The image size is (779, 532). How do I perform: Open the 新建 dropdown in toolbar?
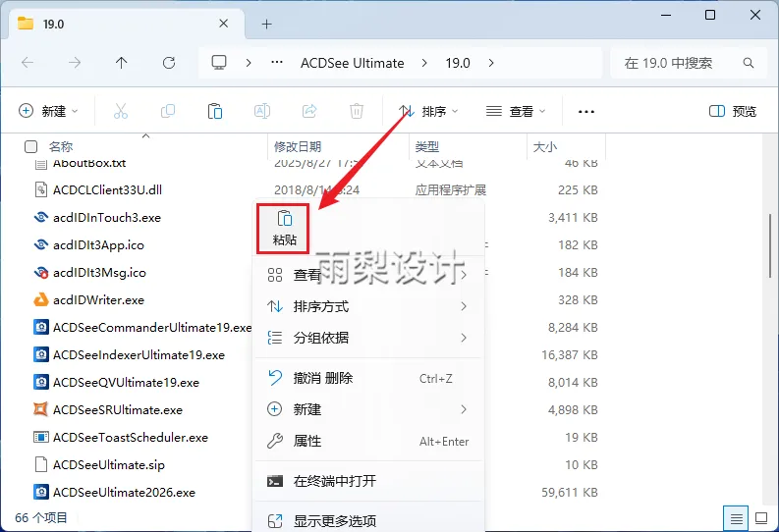pyautogui.click(x=48, y=111)
